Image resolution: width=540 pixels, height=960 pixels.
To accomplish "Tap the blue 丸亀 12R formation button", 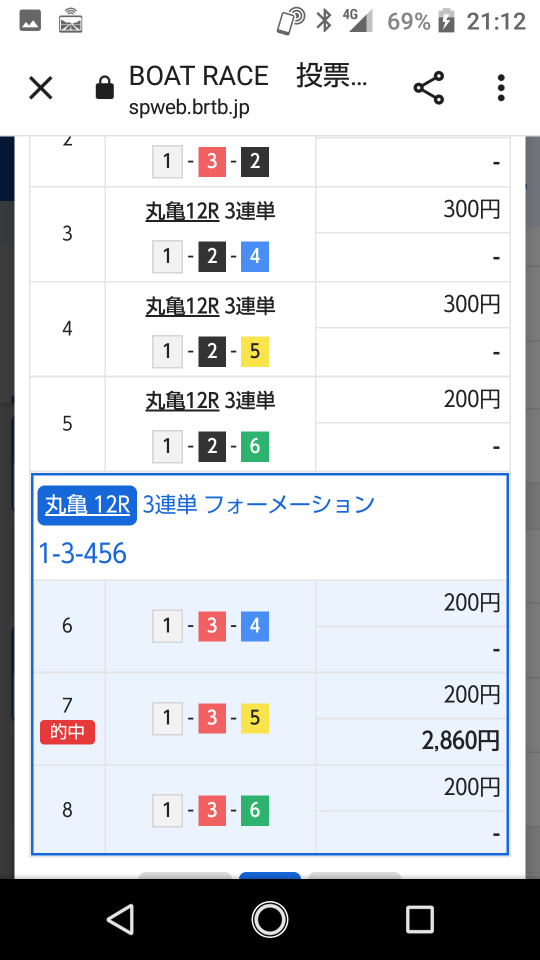I will click(x=87, y=505).
